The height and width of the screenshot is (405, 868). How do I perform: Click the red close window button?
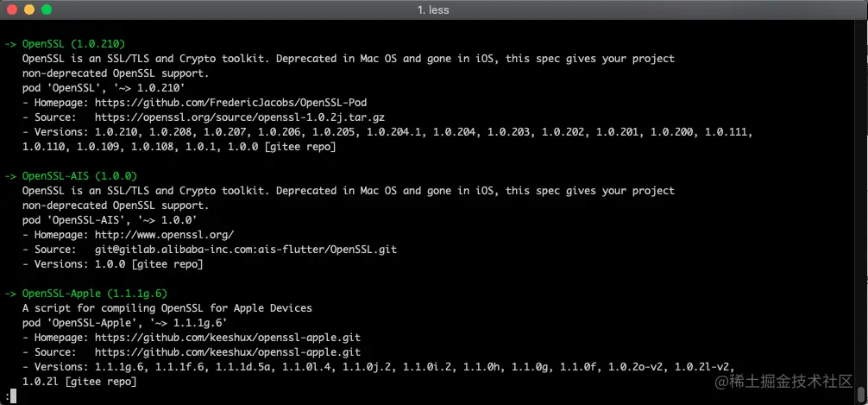[11, 9]
